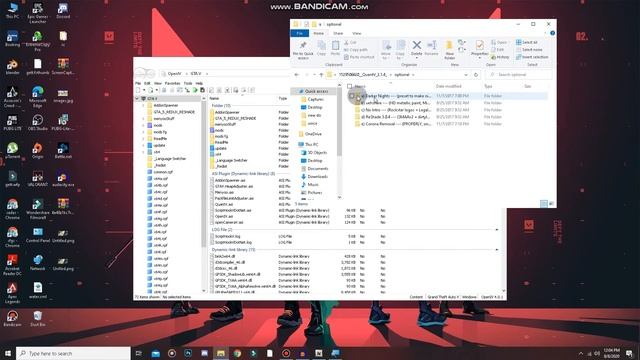
Task: Click the Delete X icon
Action: [x=416, y=45]
